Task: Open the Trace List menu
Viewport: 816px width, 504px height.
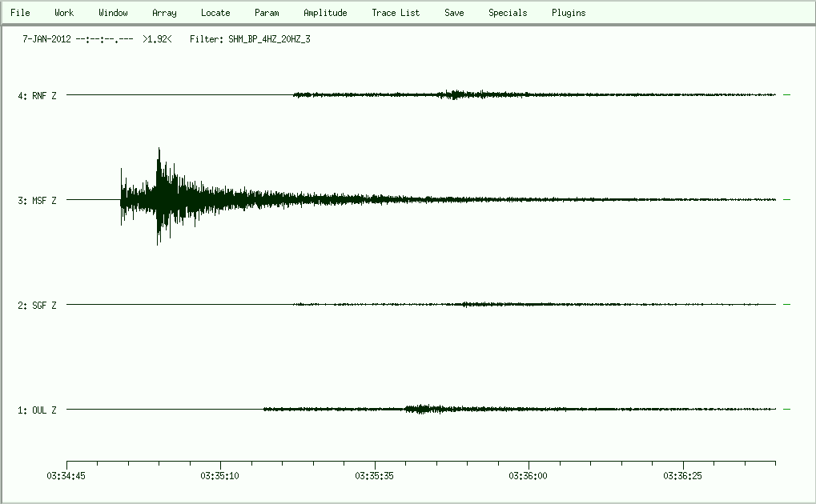Action: click(396, 13)
